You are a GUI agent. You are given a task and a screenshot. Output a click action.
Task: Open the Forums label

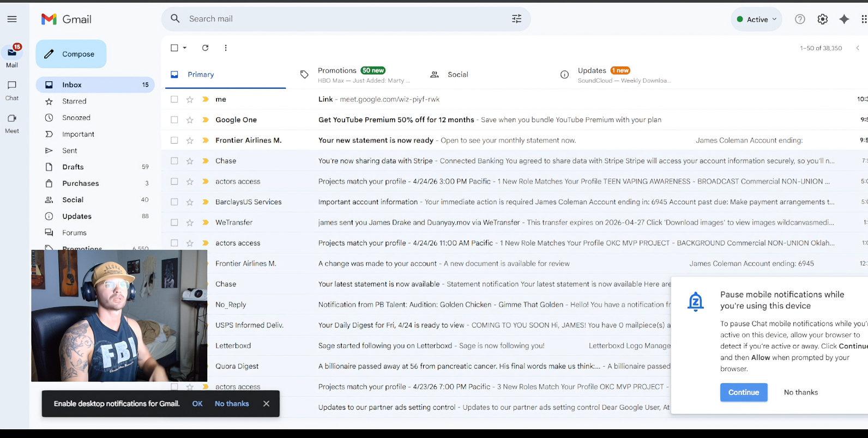coord(95,233)
